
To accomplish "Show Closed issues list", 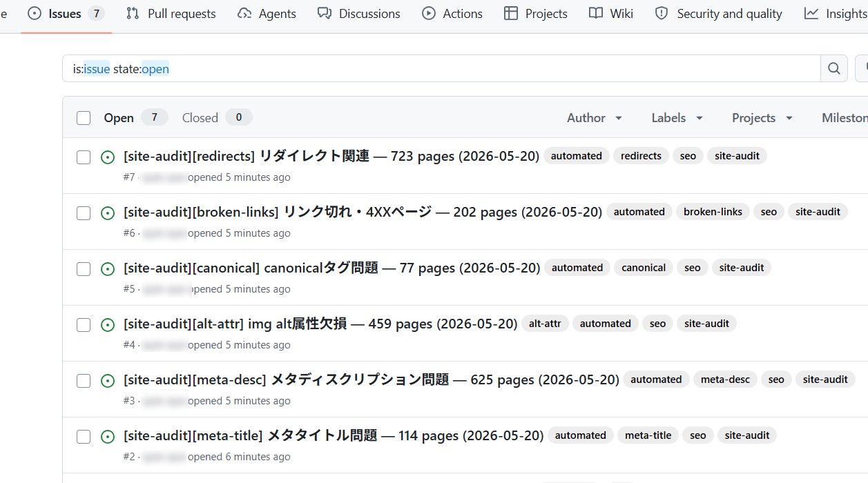I will 217,117.
